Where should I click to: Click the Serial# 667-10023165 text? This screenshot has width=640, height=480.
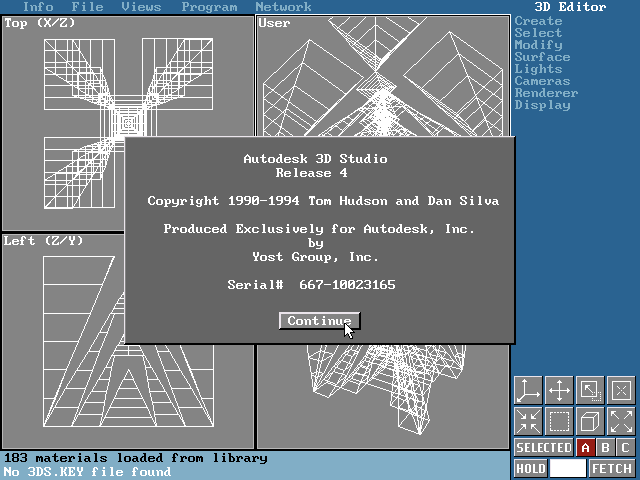point(311,284)
